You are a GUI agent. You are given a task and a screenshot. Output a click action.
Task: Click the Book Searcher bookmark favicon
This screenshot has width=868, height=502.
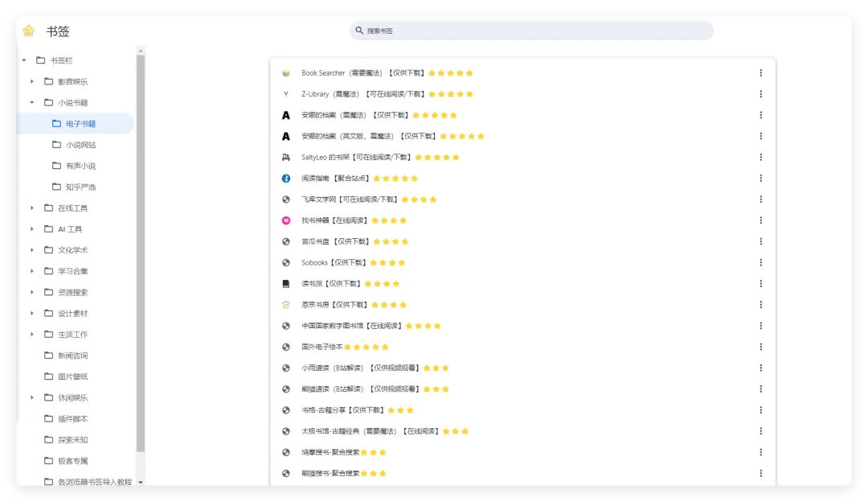click(x=285, y=73)
